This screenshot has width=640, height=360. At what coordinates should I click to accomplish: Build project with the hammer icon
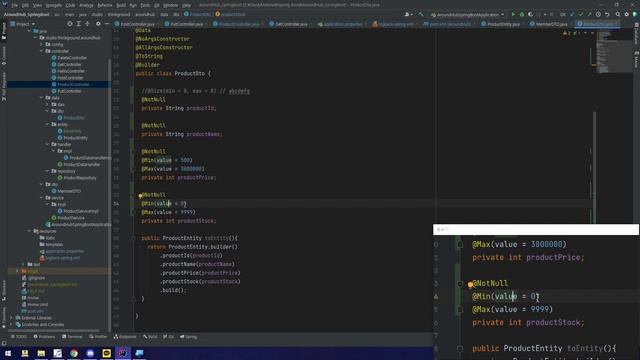[x=421, y=14]
